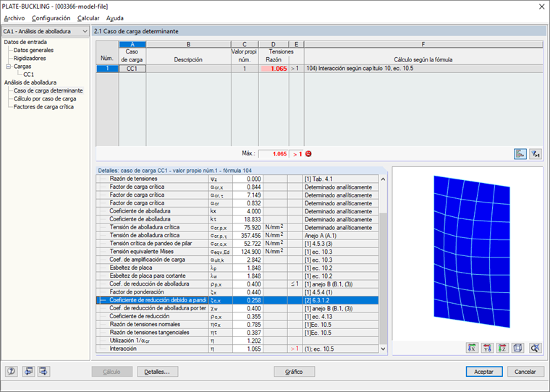Open the Ayuda menu
550x392 pixels.
(114, 18)
